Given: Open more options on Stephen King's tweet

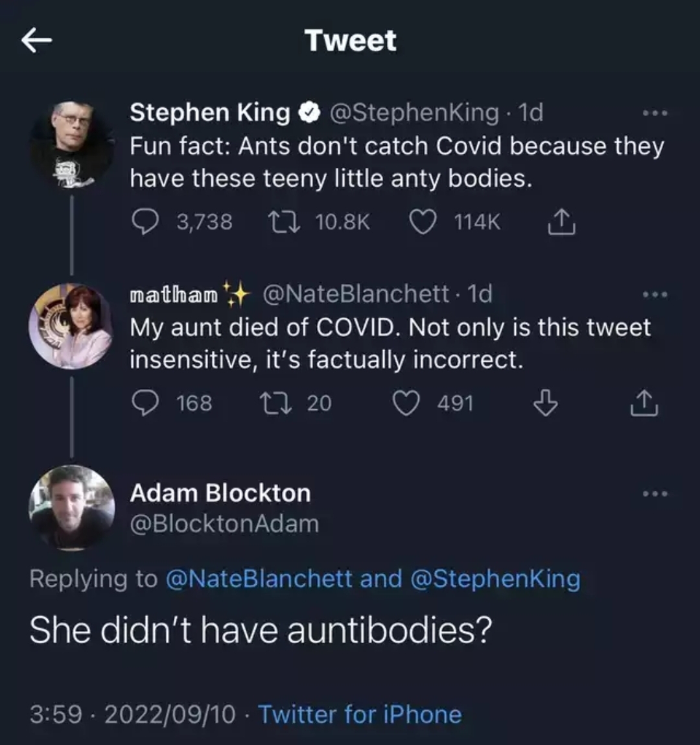Looking at the screenshot, I should pos(655,113).
